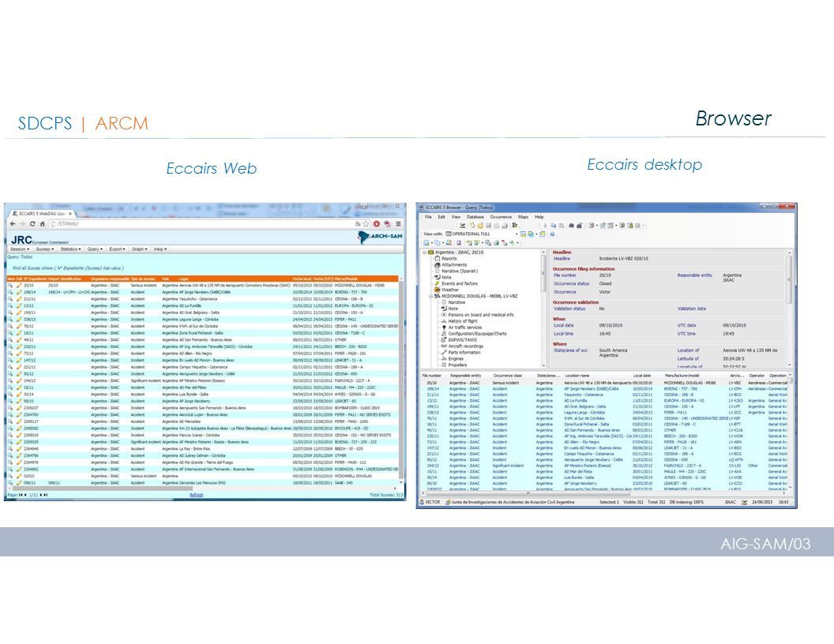Open the Graph dropdown menu

139,249
